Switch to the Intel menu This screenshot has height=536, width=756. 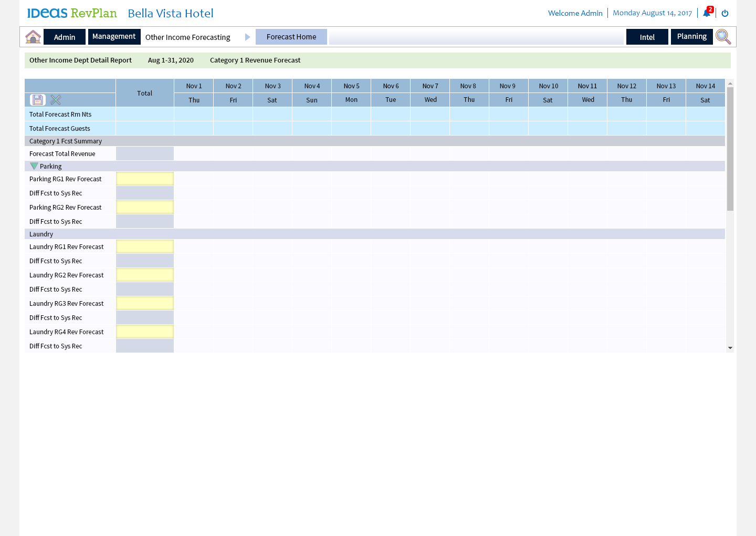(647, 37)
